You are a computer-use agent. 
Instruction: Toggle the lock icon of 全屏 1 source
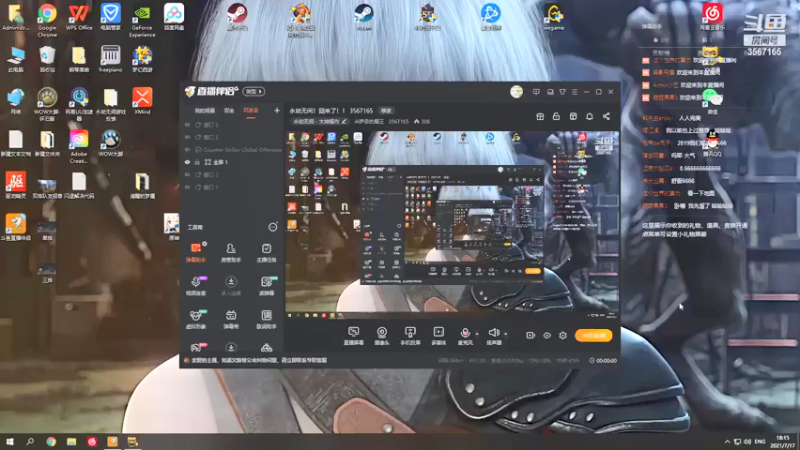(x=197, y=162)
